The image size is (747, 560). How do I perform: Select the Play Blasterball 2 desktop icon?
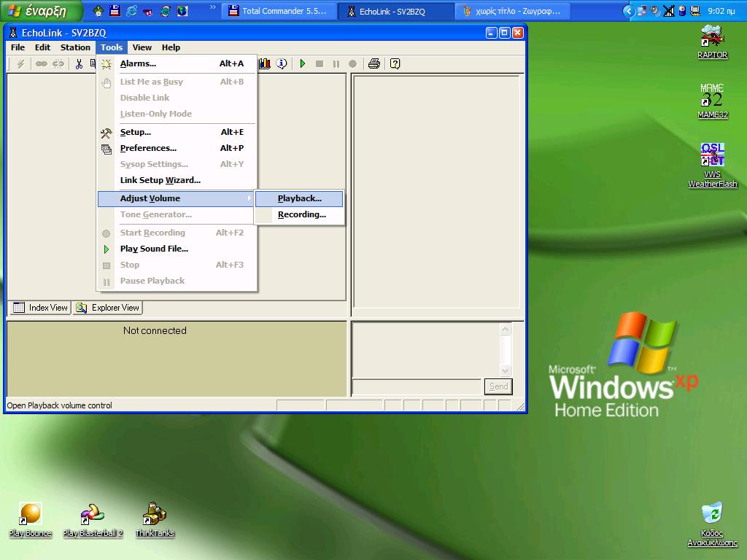(x=93, y=520)
